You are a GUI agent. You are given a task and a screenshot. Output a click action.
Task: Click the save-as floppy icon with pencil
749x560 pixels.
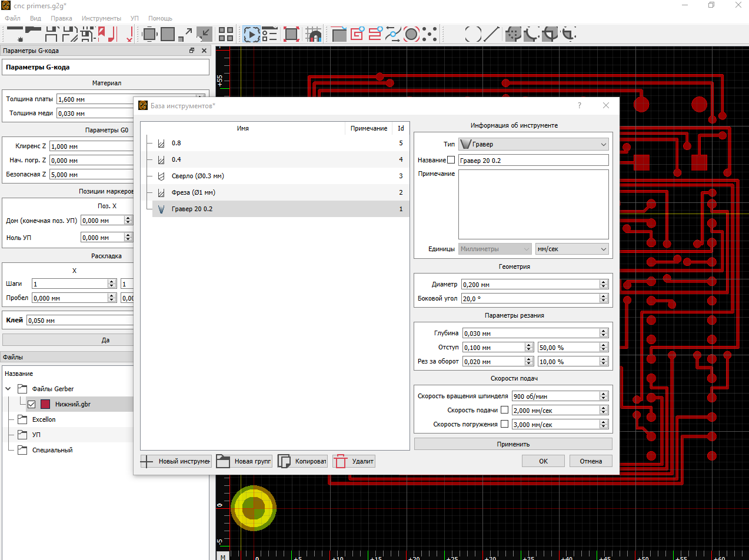(70, 34)
